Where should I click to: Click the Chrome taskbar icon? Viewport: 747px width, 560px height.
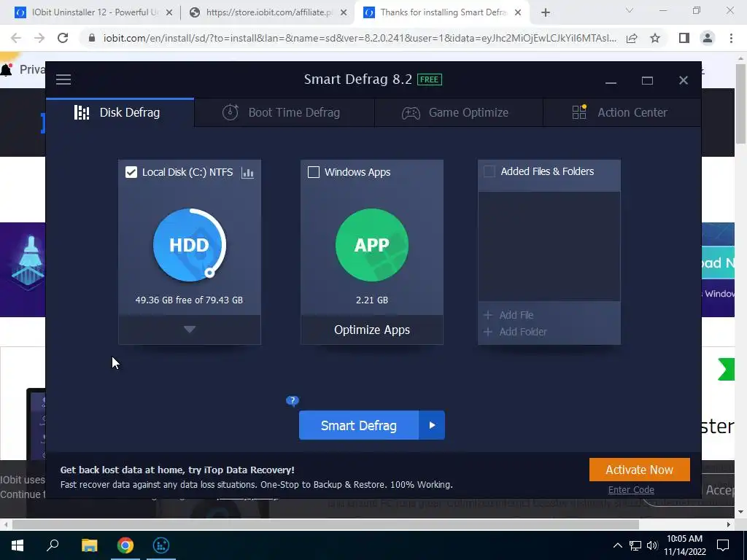(x=125, y=545)
